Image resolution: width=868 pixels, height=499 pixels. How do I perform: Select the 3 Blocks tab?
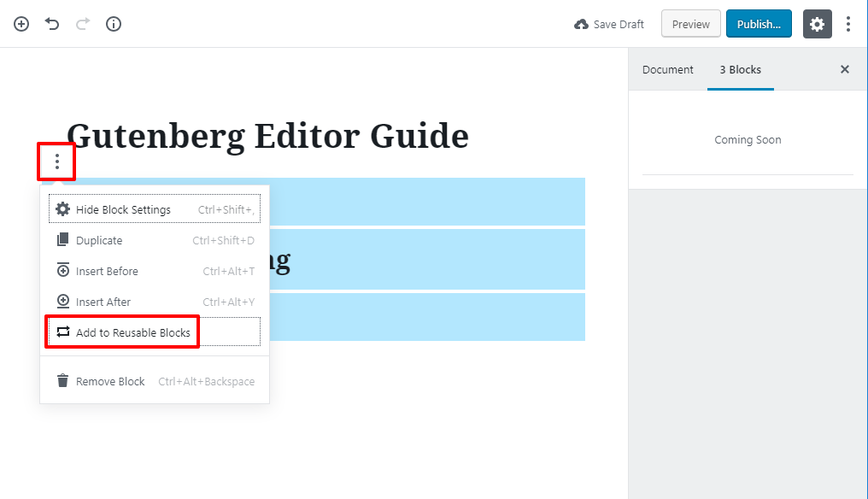tap(740, 69)
